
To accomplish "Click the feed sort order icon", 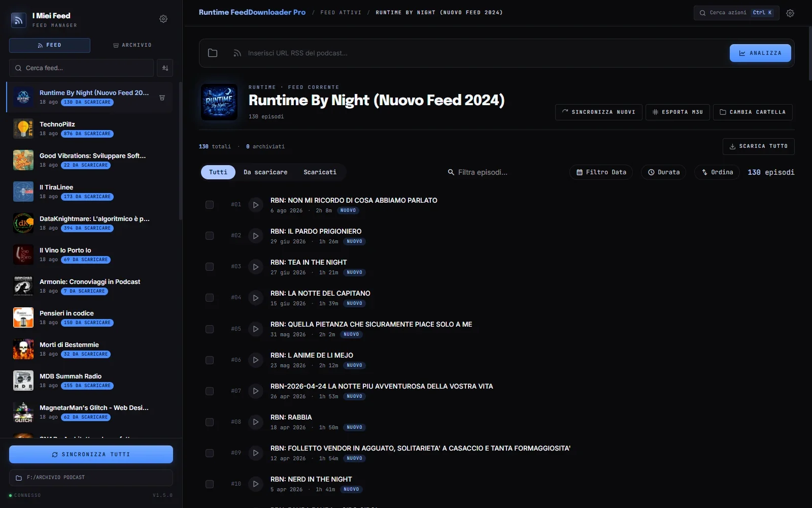I will click(x=165, y=68).
